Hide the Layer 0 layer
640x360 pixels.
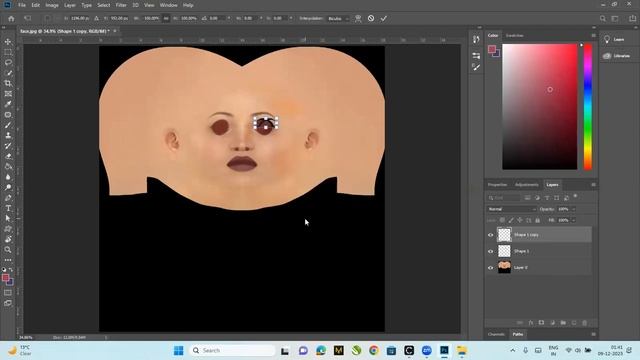490,268
